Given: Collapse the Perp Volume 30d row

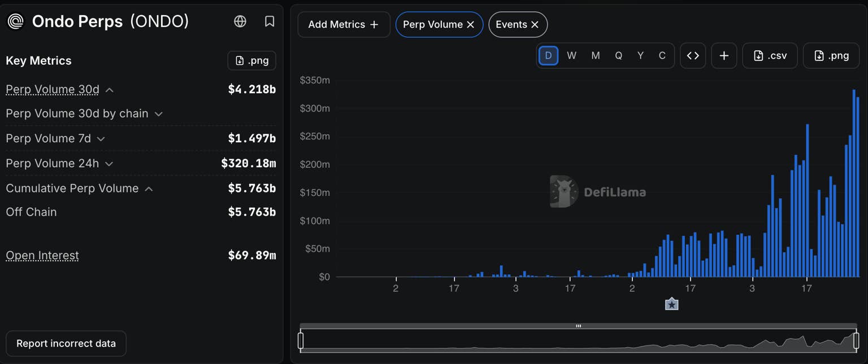Looking at the screenshot, I should click(x=110, y=90).
